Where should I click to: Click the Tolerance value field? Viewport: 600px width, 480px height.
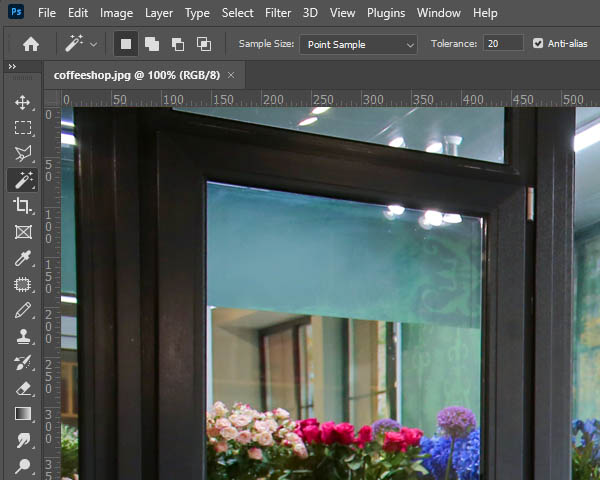click(x=502, y=44)
